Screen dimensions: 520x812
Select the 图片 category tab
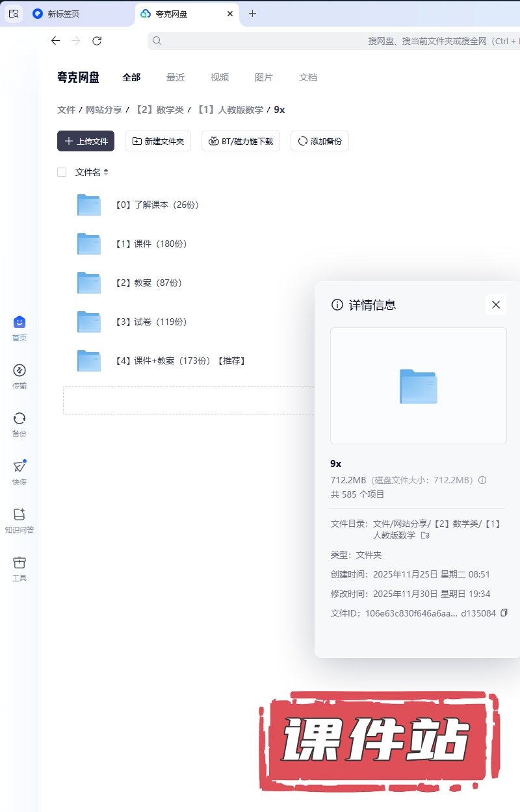(x=264, y=77)
